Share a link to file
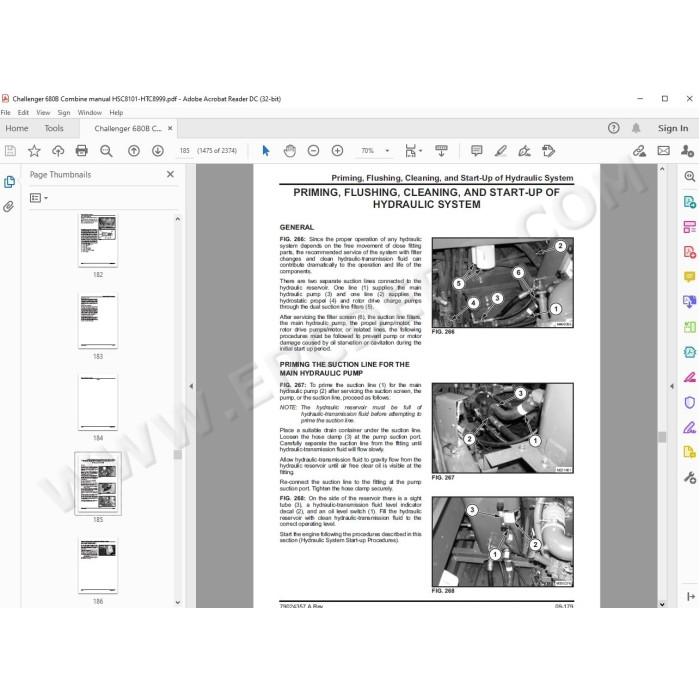 [639, 151]
